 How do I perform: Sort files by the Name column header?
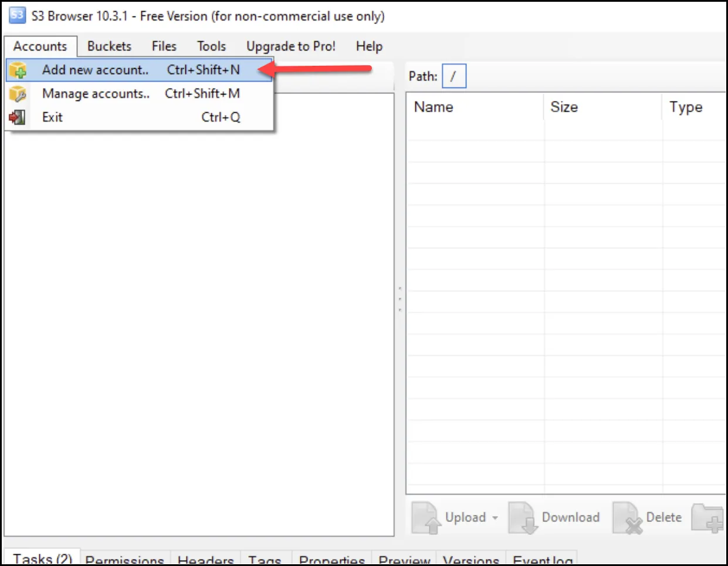tap(475, 107)
